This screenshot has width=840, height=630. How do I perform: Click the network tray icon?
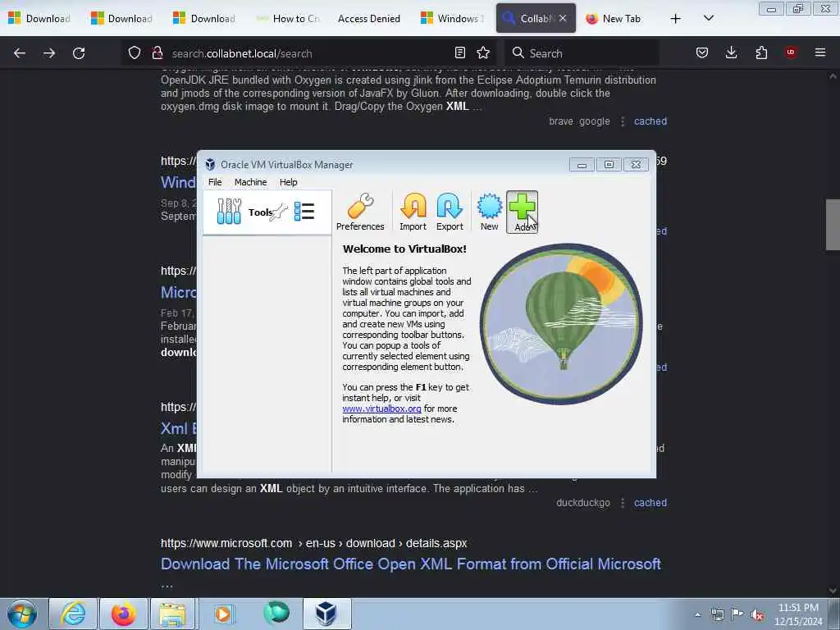717,614
